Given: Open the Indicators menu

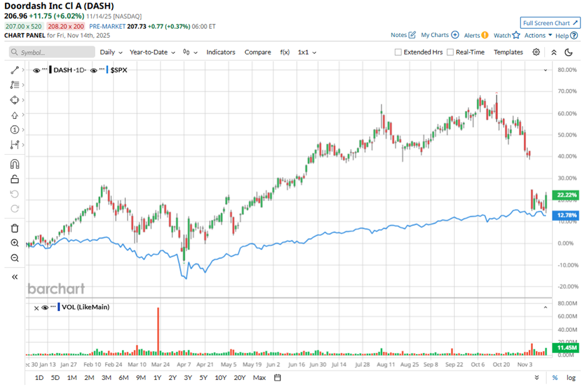Looking at the screenshot, I should point(221,53).
